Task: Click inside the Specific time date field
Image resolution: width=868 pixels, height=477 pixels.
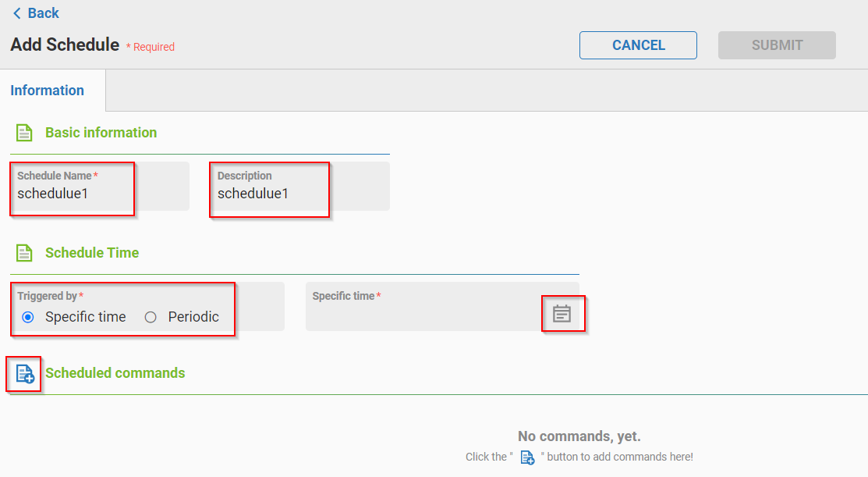Action: tap(421, 313)
